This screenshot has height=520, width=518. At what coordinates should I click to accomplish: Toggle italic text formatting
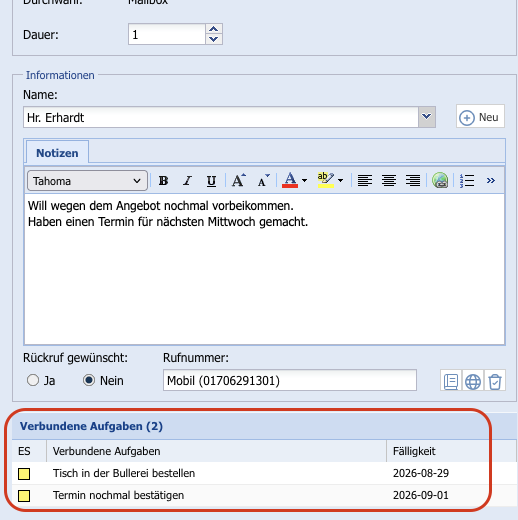tap(187, 181)
